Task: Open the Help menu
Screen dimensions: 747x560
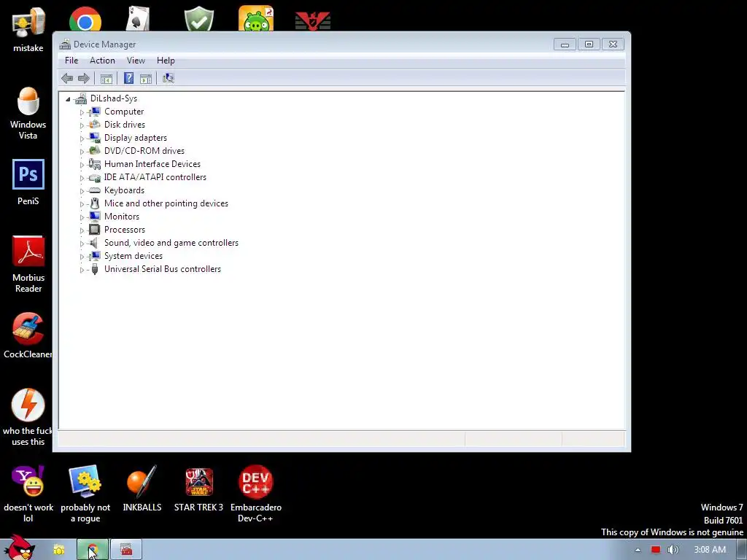Action: (166, 61)
